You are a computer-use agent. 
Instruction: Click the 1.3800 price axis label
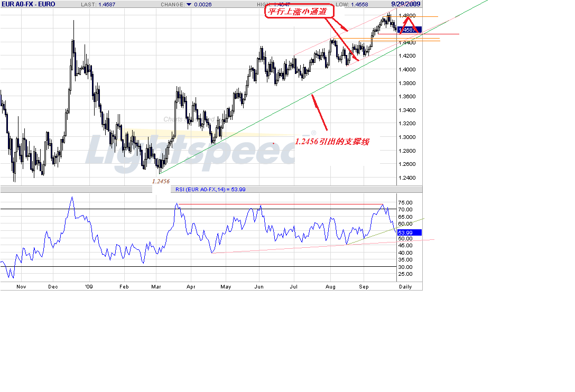click(407, 83)
